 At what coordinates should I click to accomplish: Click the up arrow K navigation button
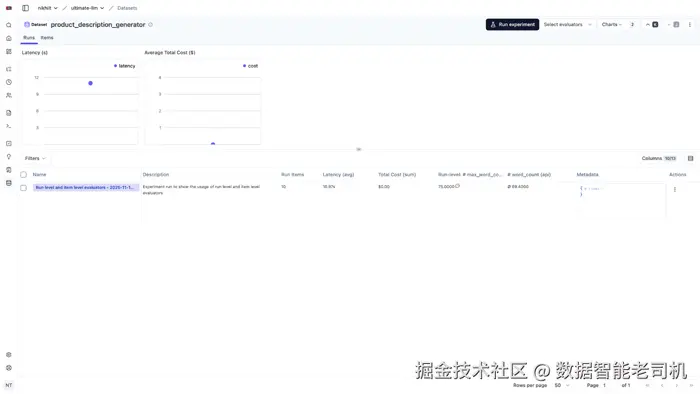click(652, 25)
